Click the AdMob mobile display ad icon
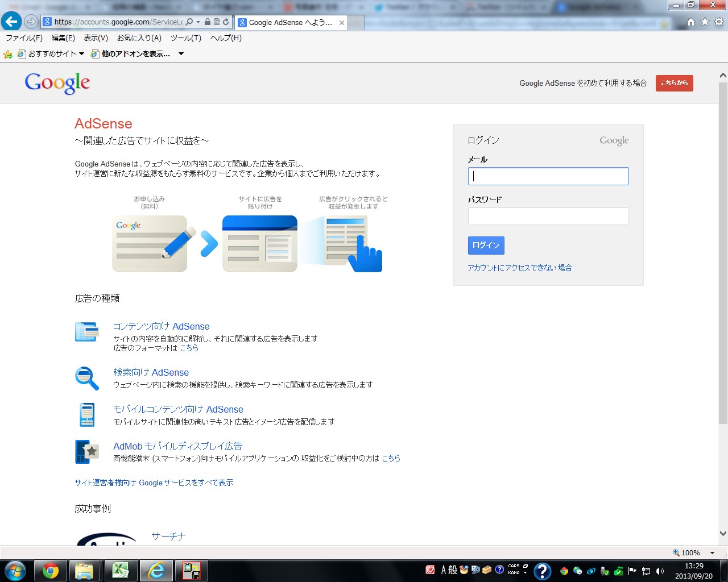Viewport: 728px width, 582px height. coord(87,452)
